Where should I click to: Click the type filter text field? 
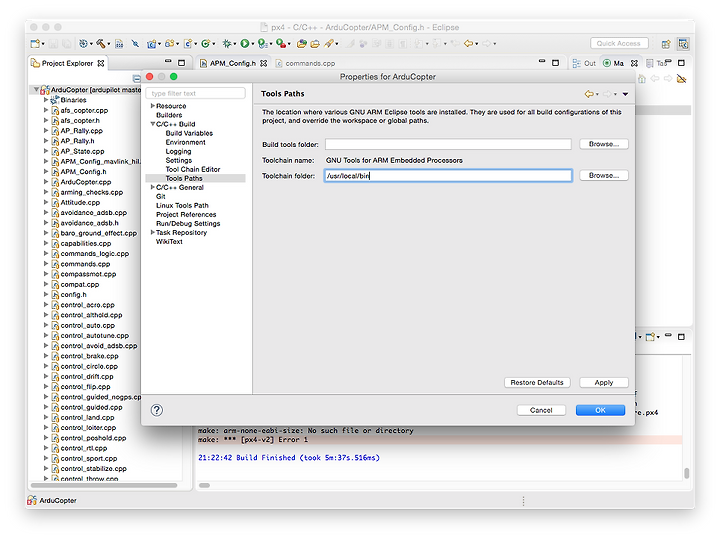pyautogui.click(x=196, y=93)
